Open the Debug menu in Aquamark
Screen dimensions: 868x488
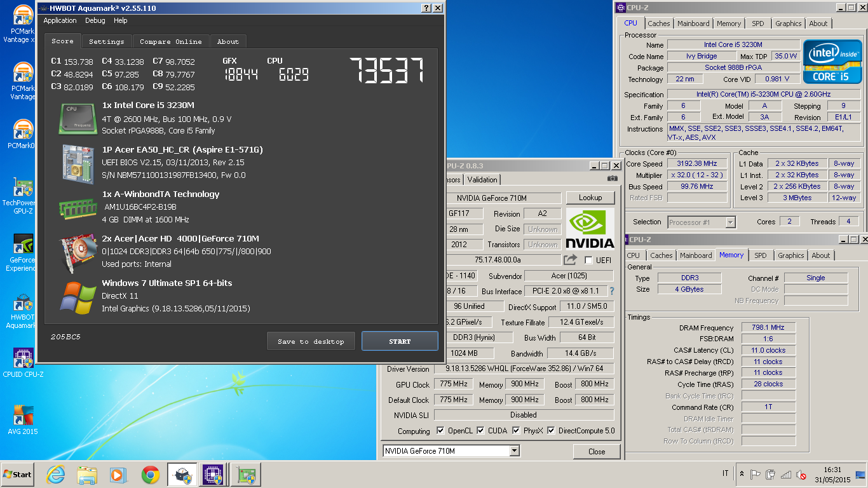coord(95,20)
